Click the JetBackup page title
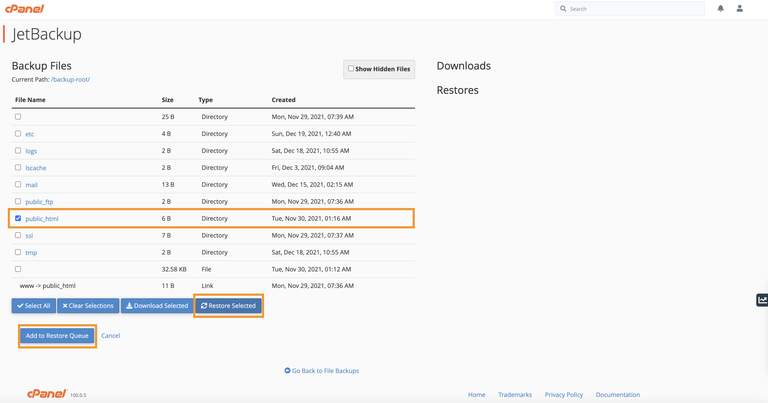The width and height of the screenshot is (768, 403). point(47,34)
